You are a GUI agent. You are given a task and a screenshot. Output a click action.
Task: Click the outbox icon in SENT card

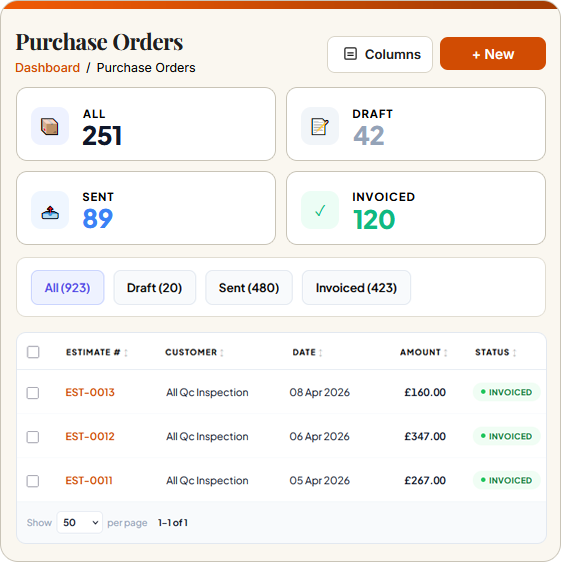50,212
